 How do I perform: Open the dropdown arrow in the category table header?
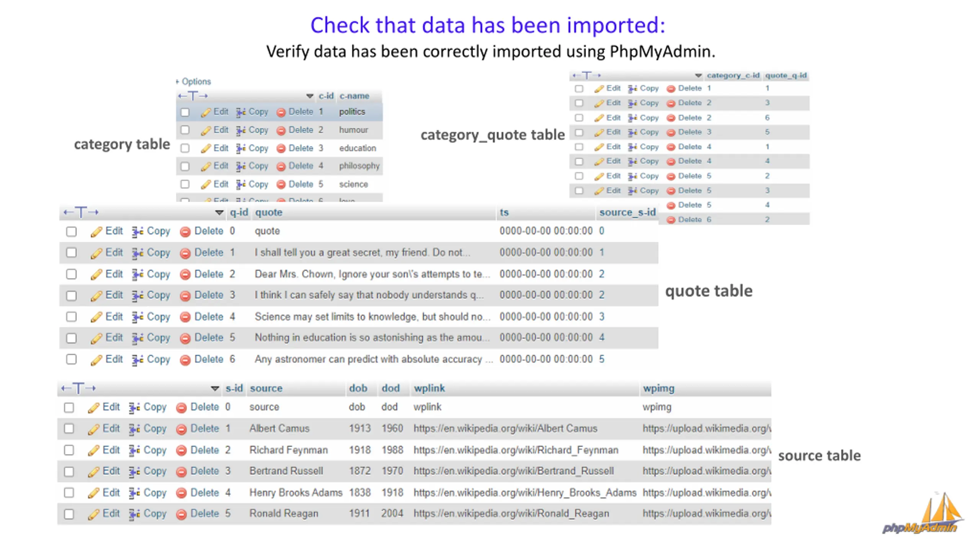(x=310, y=96)
